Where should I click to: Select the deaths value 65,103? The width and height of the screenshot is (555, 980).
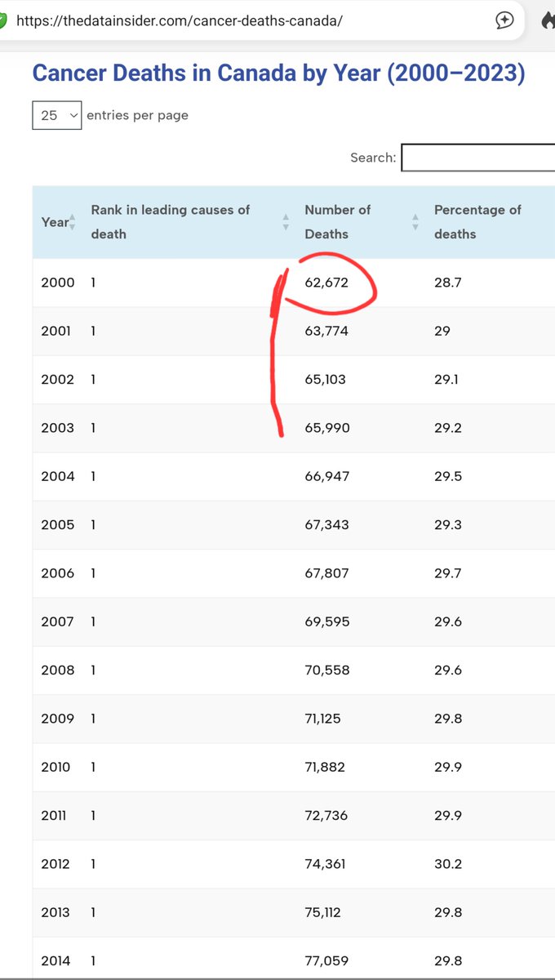326,380
